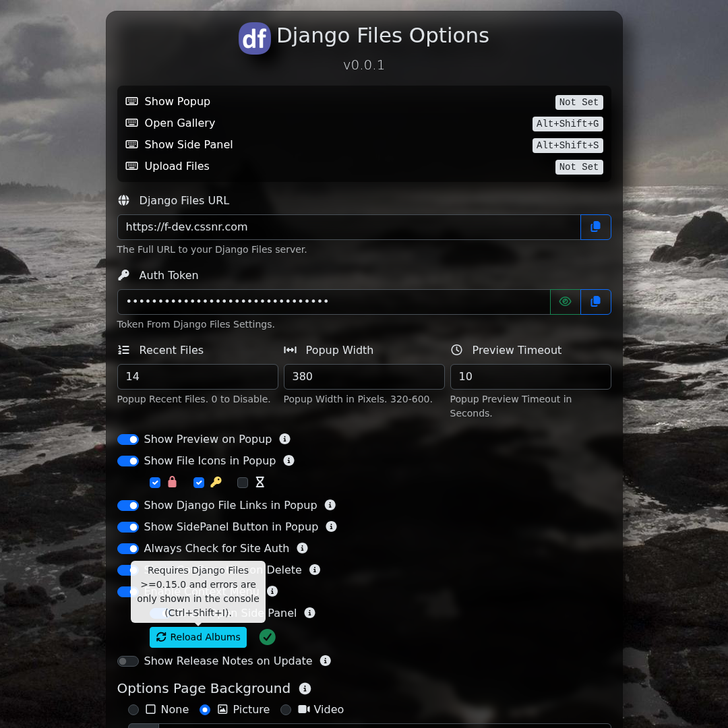728x728 pixels.
Task: Turn on Show Release Notes on Update
Action: click(x=128, y=661)
